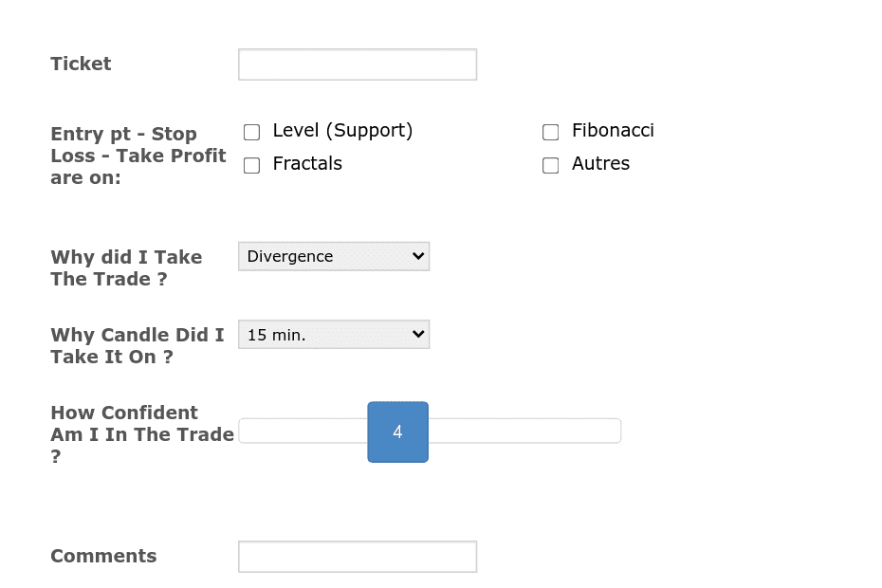Viewport: 882px width, 588px height.
Task: Click the Autres text label
Action: tap(599, 163)
